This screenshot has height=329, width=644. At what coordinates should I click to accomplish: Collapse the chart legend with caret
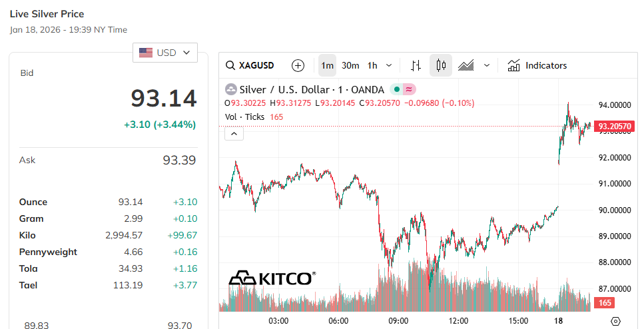click(x=234, y=134)
